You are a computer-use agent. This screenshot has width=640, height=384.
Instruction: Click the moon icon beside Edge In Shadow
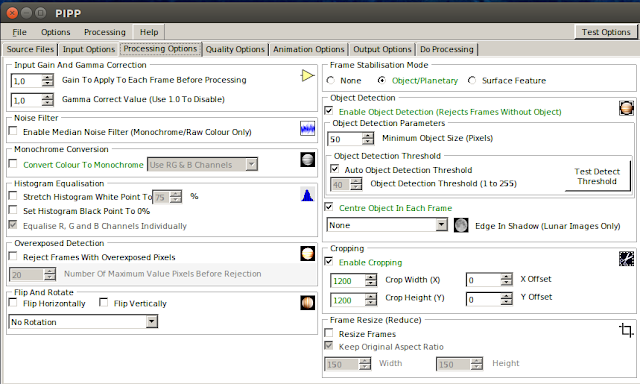[461, 225]
